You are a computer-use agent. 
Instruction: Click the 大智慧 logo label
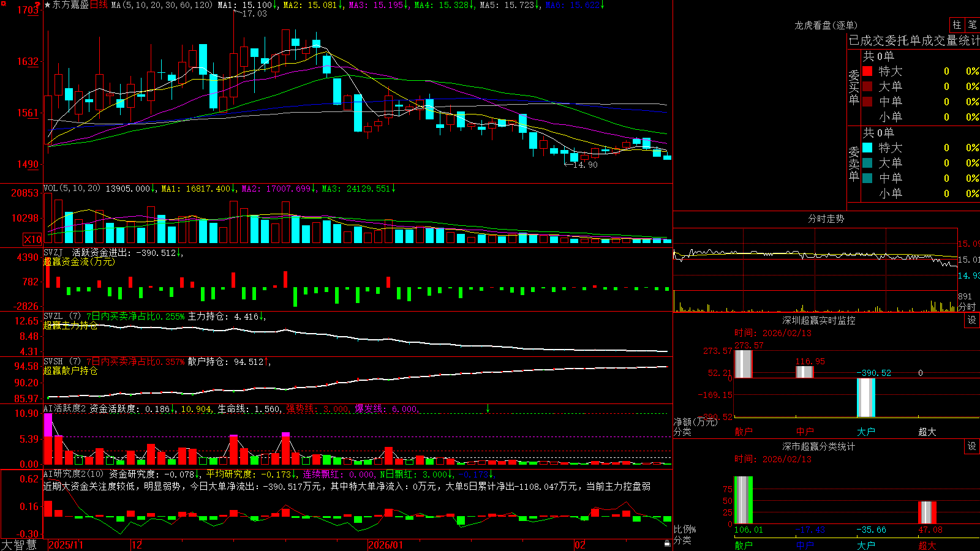[19, 544]
